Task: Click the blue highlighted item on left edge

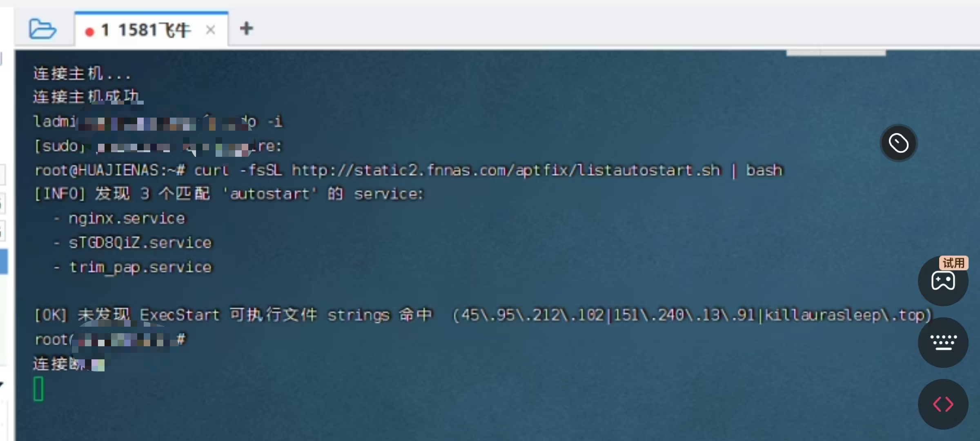Action: 4,261
